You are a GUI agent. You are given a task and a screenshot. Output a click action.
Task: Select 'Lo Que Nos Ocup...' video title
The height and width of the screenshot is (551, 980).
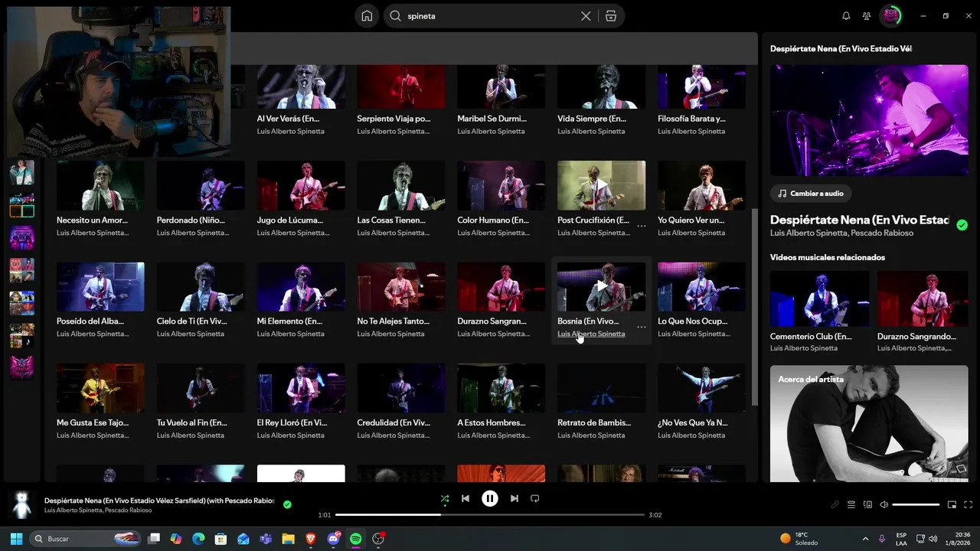[692, 321]
